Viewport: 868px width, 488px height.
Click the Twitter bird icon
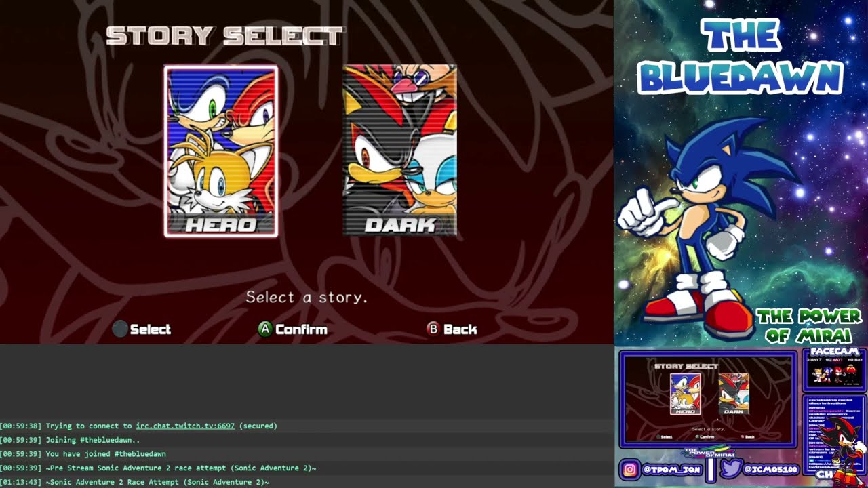(x=730, y=469)
